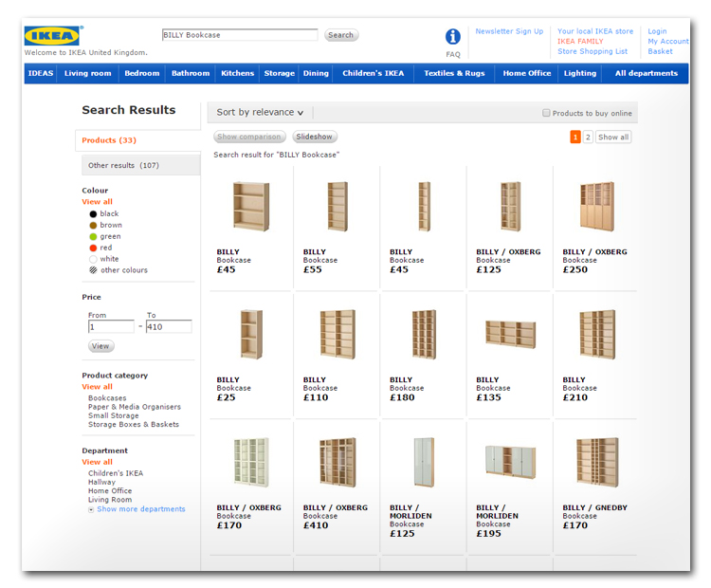This screenshot has width=711, height=588.
Task: Start the Slideshow view
Action: click(314, 137)
